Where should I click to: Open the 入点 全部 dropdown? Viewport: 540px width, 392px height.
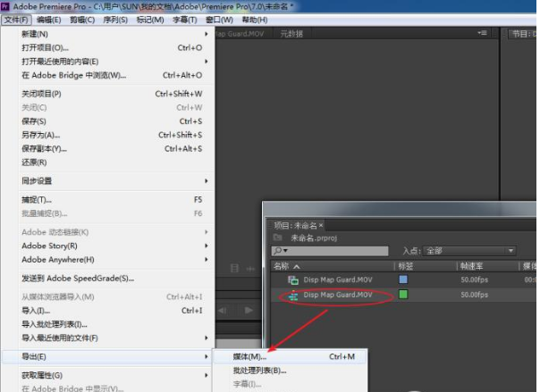pyautogui.click(x=469, y=251)
